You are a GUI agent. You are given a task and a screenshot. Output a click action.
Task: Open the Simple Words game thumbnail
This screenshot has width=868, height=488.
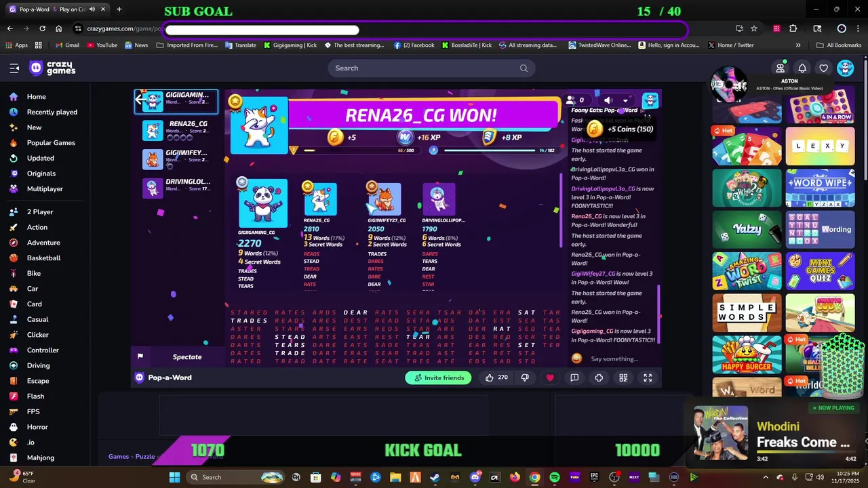coord(747,312)
